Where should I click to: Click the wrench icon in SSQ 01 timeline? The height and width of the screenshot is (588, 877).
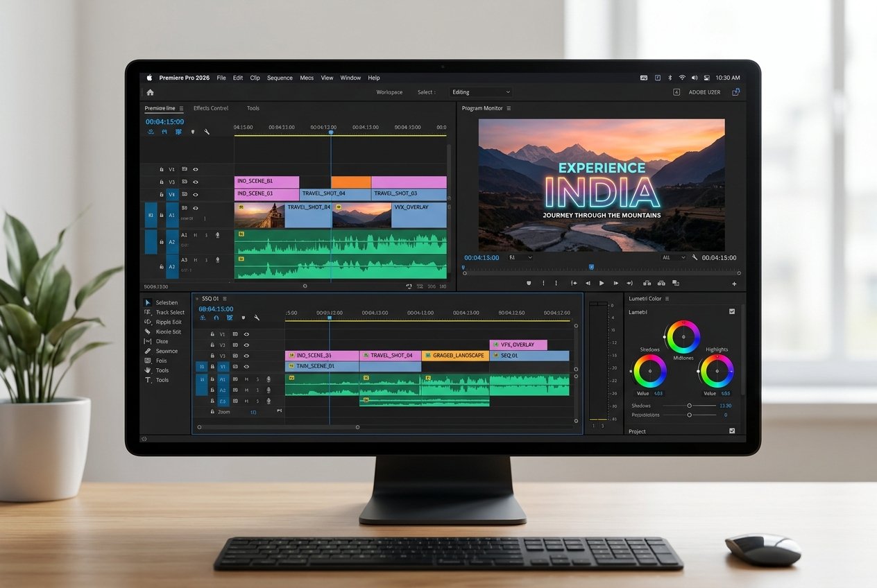[257, 318]
